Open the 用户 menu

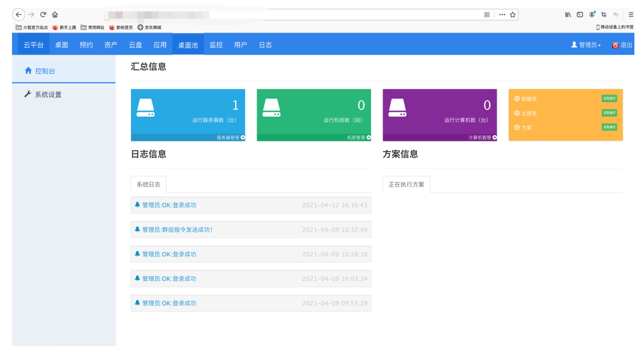(x=241, y=45)
